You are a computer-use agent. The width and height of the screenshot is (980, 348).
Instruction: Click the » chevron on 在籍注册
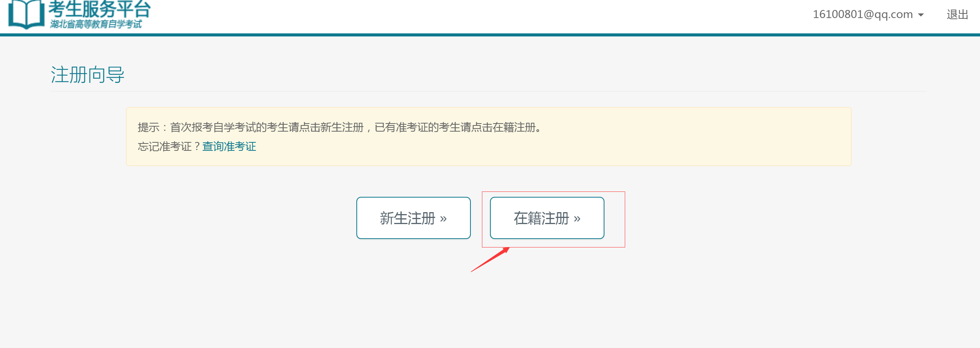pyautogui.click(x=577, y=219)
